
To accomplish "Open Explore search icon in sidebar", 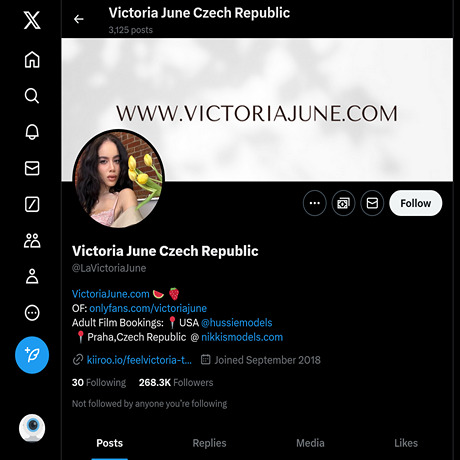I will pyautogui.click(x=32, y=96).
